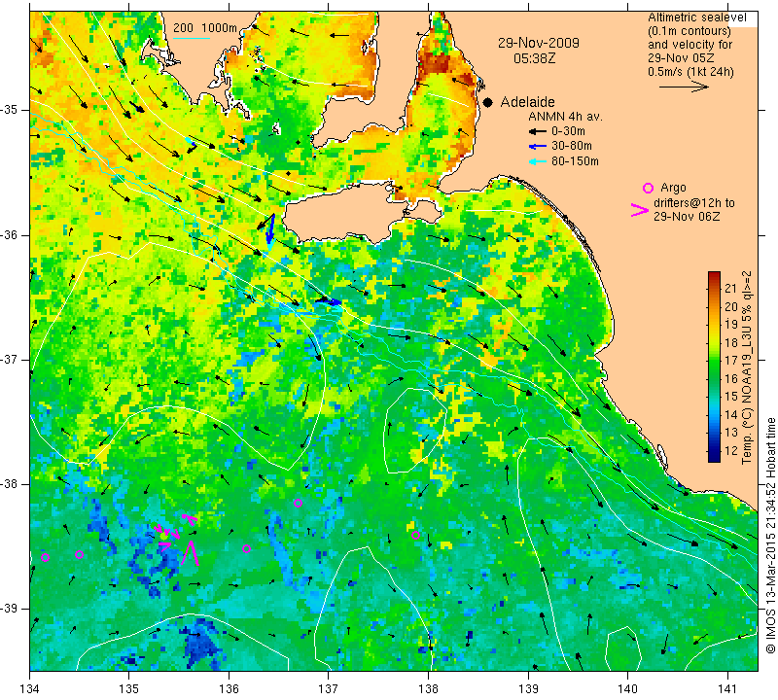Click the magenta Argo legend circle

(x=648, y=188)
